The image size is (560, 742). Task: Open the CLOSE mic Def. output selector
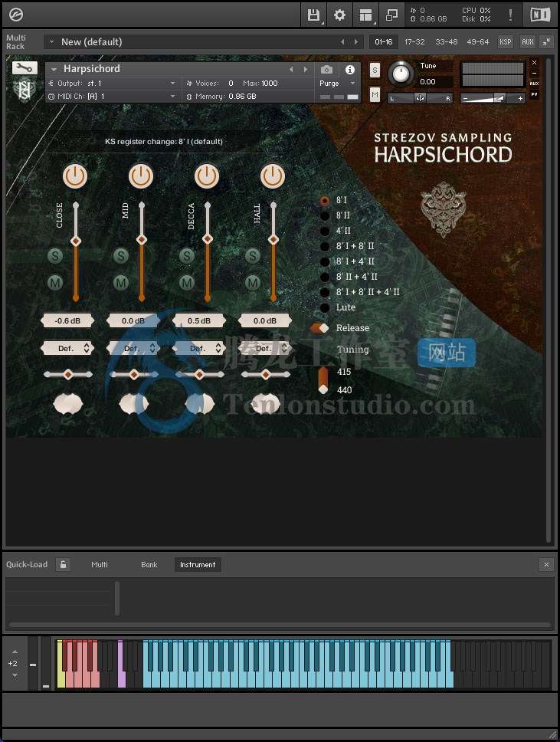click(67, 348)
